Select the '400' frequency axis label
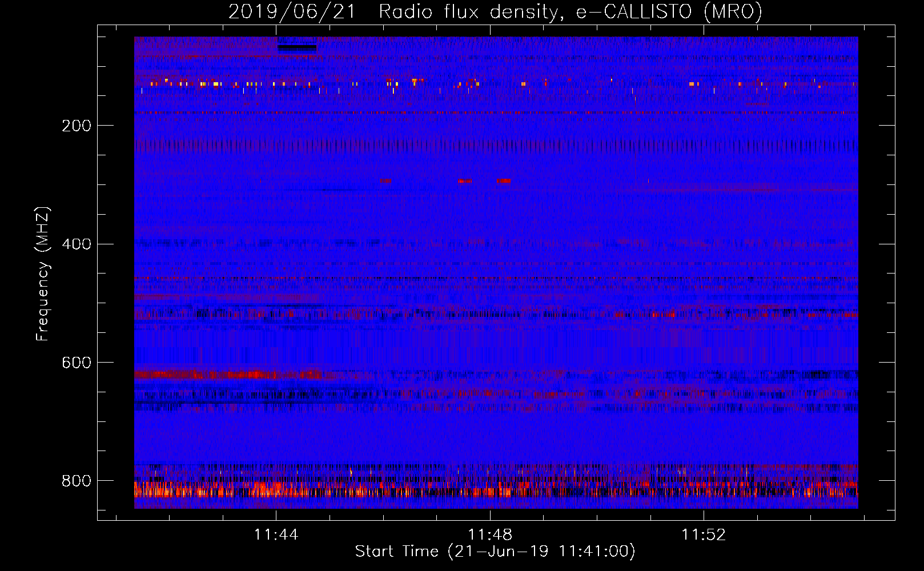 point(77,244)
